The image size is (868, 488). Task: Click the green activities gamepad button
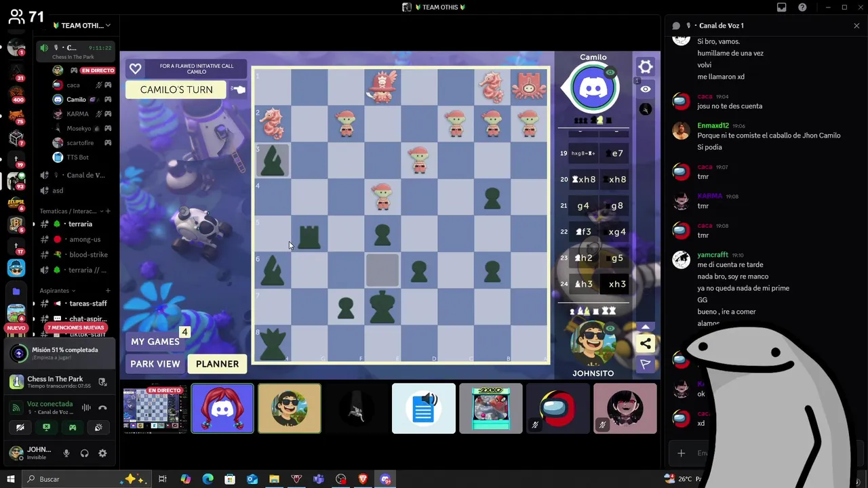click(x=73, y=428)
